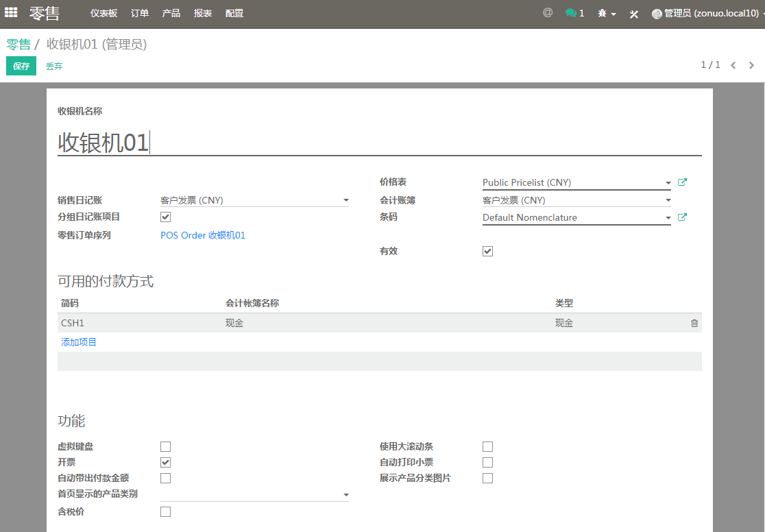Viewport: 765px width, 532px height.
Task: Toggle the 有效 checkbox
Action: 487,251
